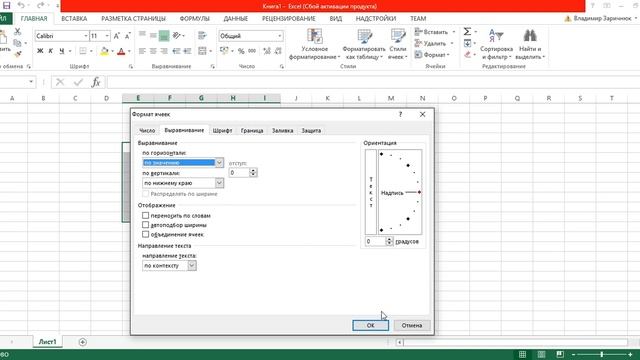640x360 pixels.
Task: Click the Copy icon in the clipboard group
Action: click(17, 43)
